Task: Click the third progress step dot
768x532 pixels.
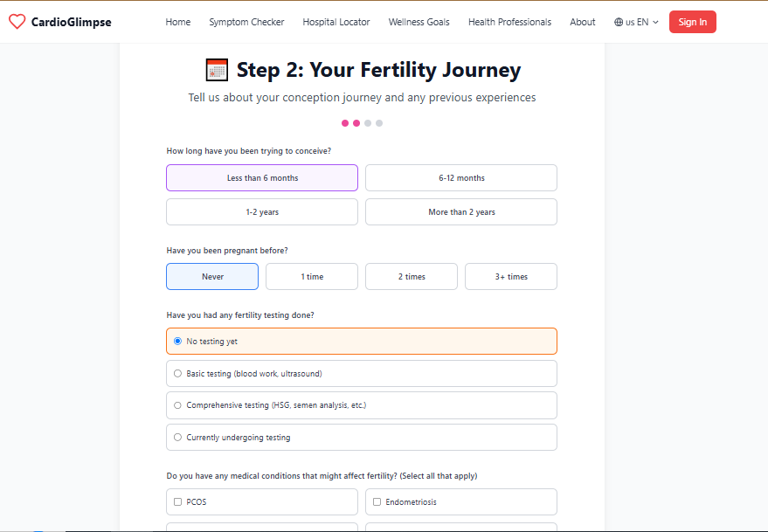Action: [368, 123]
